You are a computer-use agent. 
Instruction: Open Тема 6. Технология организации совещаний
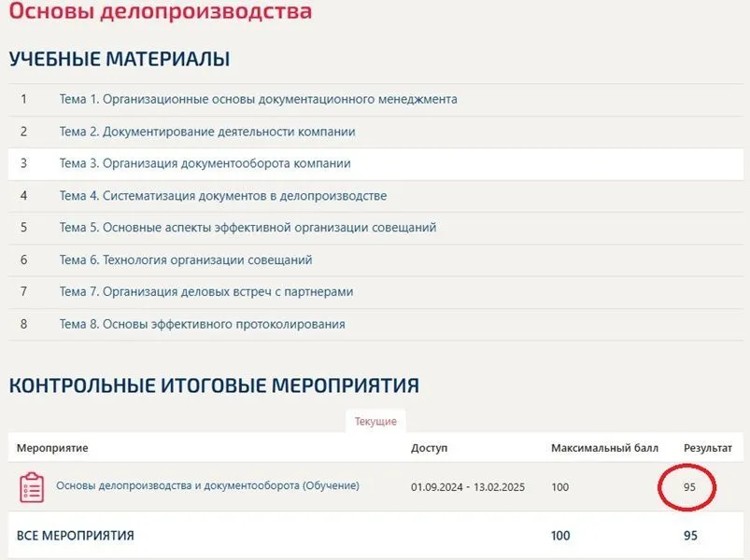coord(186,259)
